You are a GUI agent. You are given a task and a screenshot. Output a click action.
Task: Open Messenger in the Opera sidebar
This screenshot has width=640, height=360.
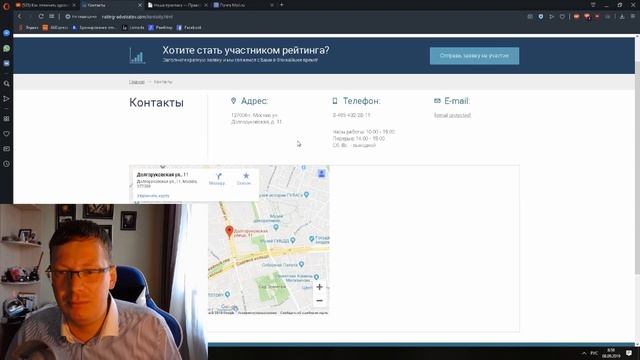[6, 33]
